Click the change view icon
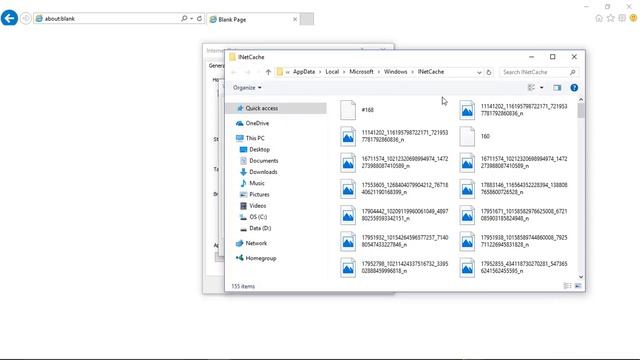The image size is (640, 360). (x=531, y=87)
